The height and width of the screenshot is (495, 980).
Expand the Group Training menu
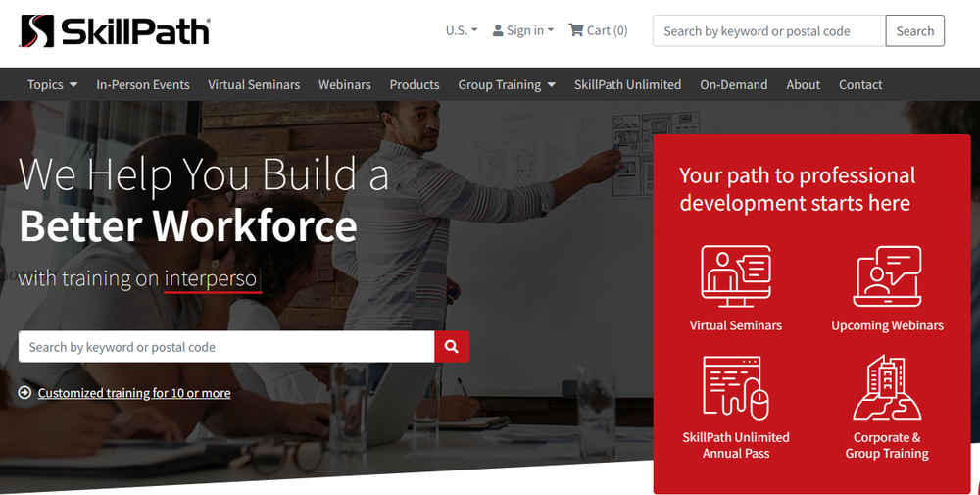tap(507, 84)
